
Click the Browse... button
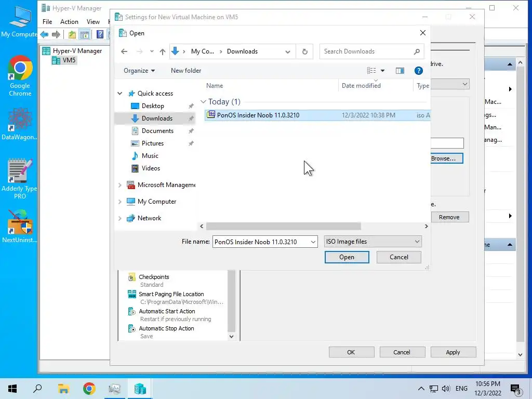coord(446,158)
